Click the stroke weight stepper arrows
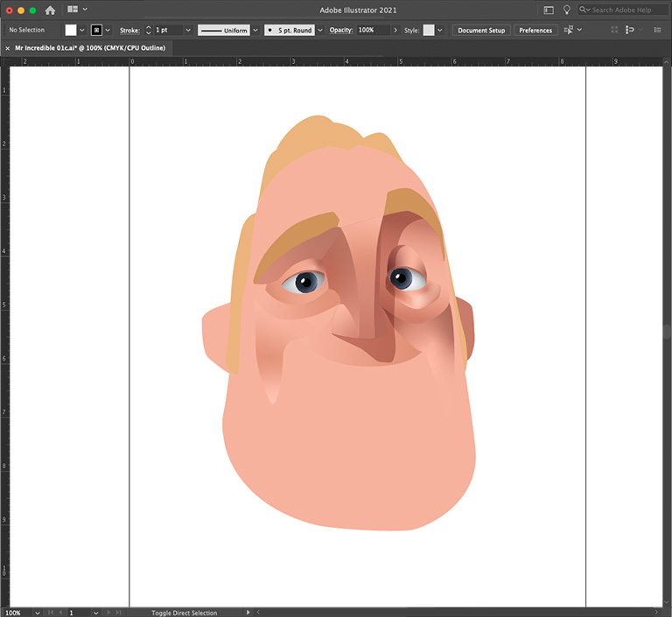 (148, 30)
